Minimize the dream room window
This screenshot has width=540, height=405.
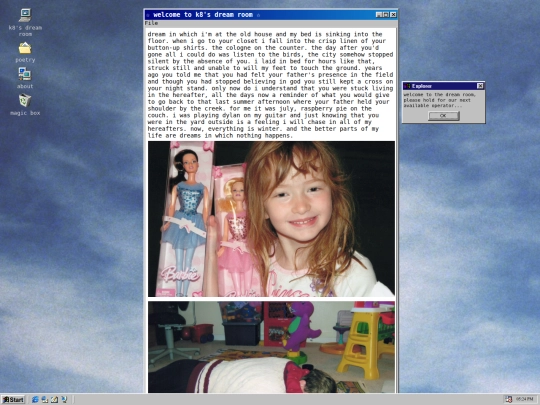[379, 14]
